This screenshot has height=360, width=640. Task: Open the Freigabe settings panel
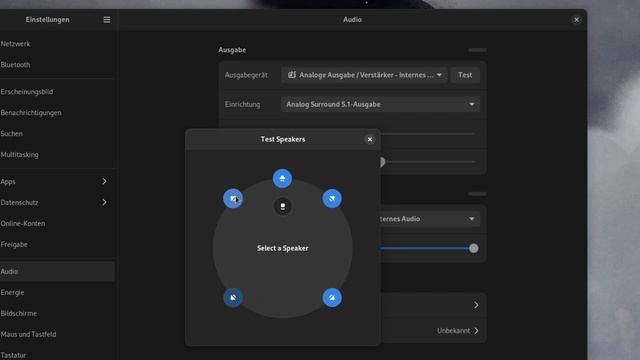click(x=57, y=244)
